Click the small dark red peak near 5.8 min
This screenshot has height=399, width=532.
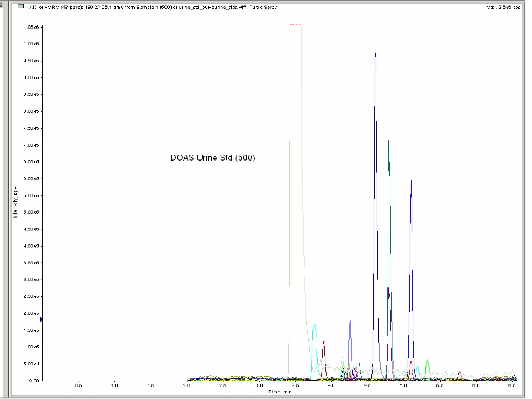point(460,372)
